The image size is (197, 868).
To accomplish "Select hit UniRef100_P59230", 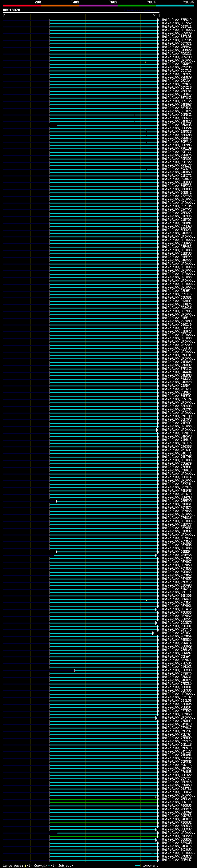I will pos(176,67).
